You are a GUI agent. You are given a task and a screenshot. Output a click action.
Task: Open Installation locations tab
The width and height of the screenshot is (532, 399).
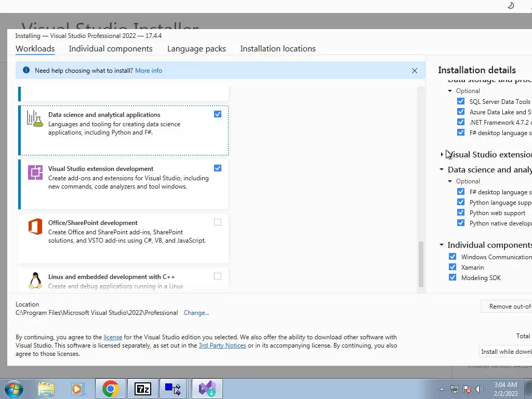click(278, 48)
